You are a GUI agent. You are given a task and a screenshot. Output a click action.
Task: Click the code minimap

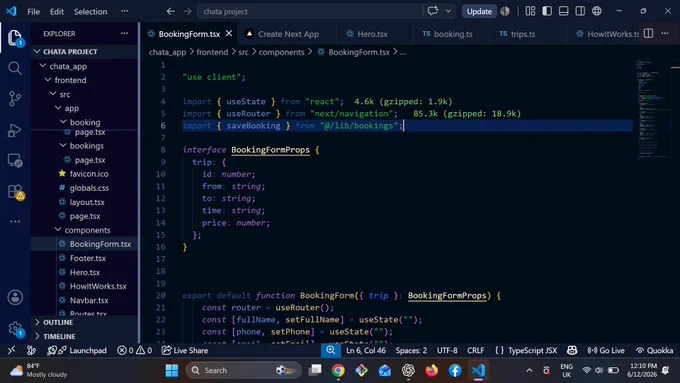click(653, 109)
